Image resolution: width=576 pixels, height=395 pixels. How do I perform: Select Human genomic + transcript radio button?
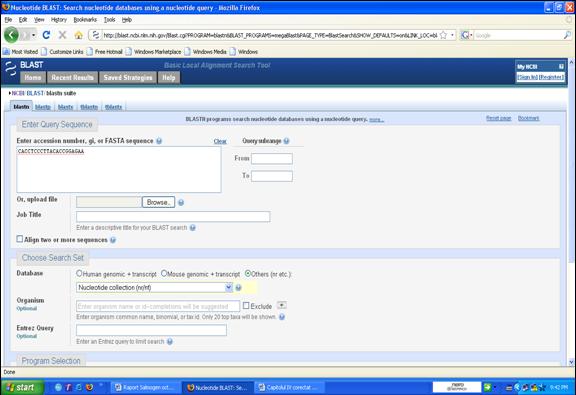(79, 273)
